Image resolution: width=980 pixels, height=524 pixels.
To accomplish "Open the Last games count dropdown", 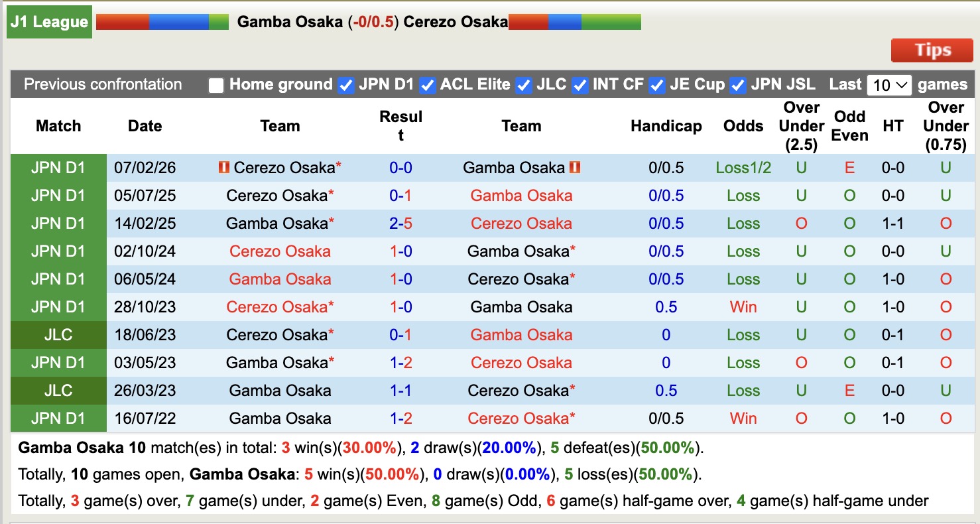I will click(x=888, y=84).
